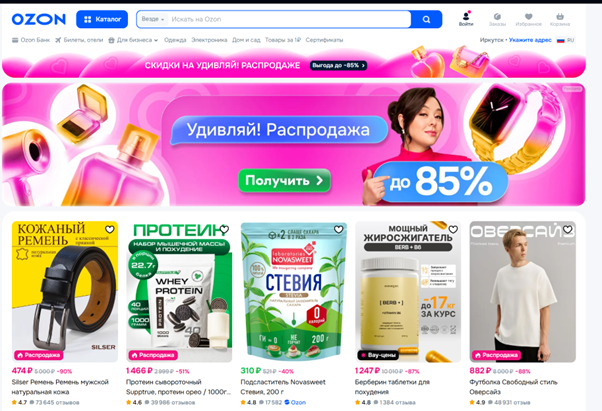
Task: Favorite the leather belt product
Action: (110, 229)
